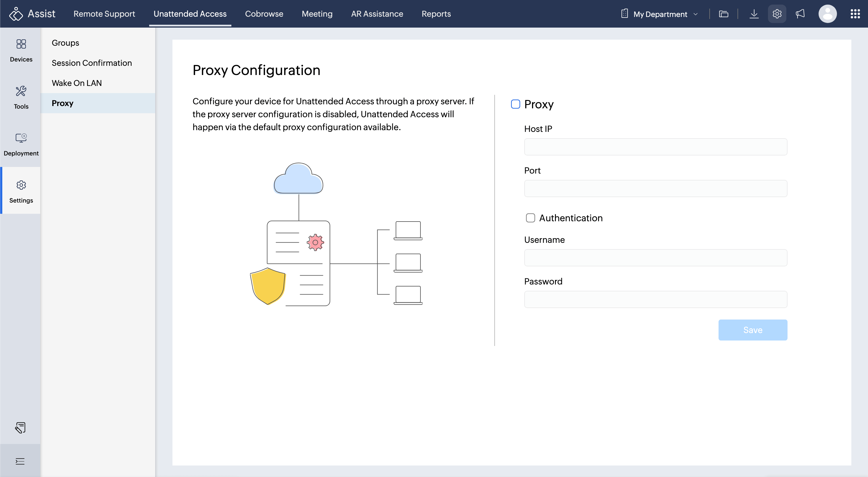Open the Deployment sidebar section
868x477 pixels.
(x=21, y=144)
